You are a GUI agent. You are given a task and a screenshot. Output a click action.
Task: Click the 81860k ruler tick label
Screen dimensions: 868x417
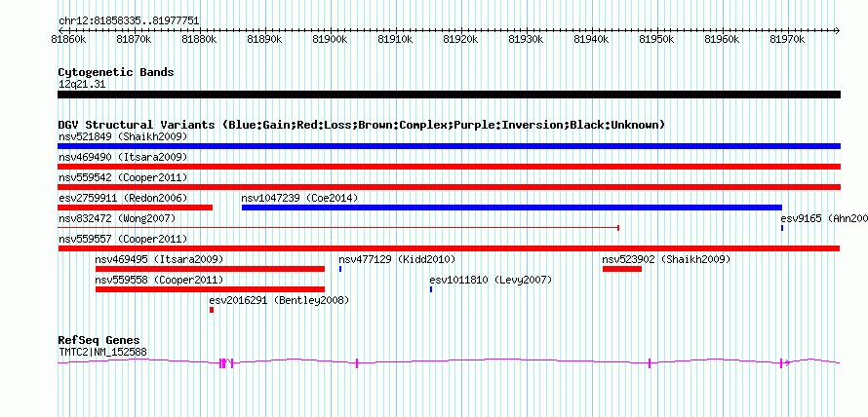tap(68, 39)
